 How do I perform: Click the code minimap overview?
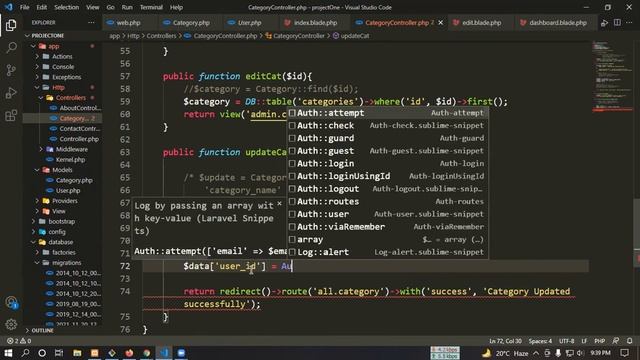(611, 76)
